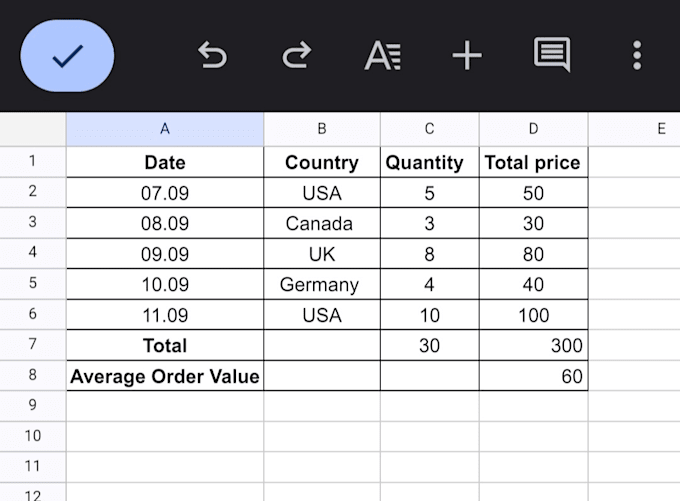The width and height of the screenshot is (680, 501).
Task: Select the 'Total' label cell
Action: click(165, 345)
